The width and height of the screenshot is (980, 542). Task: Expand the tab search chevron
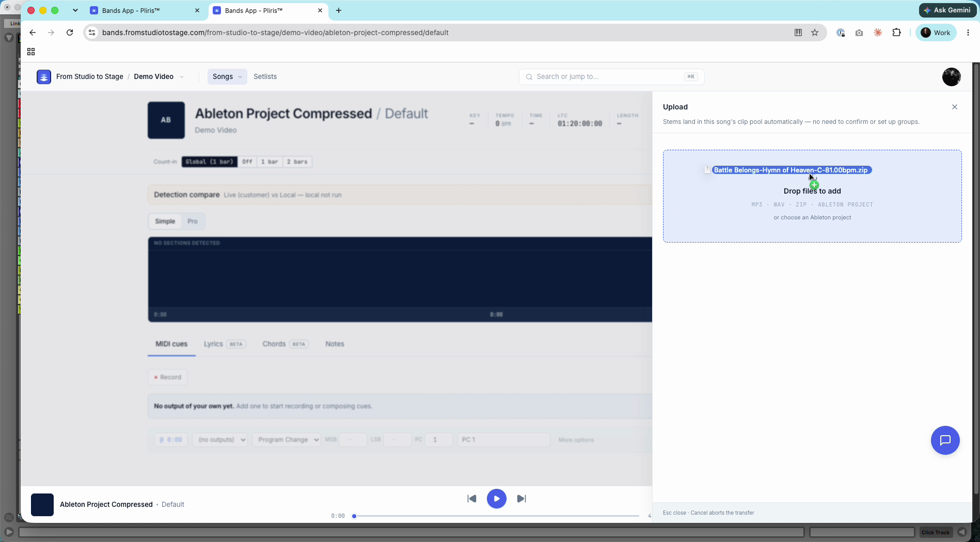(75, 10)
